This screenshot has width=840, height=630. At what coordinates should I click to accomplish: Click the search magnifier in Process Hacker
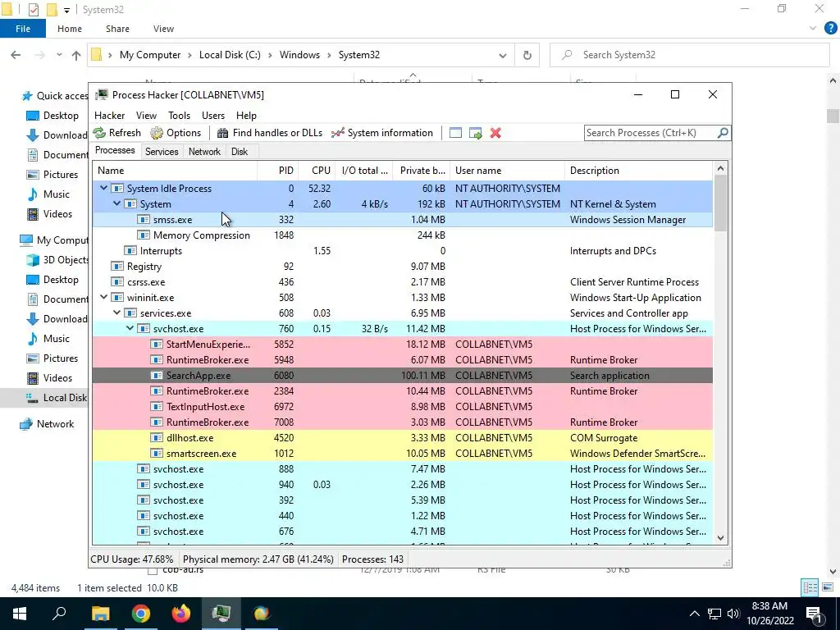[x=723, y=132]
